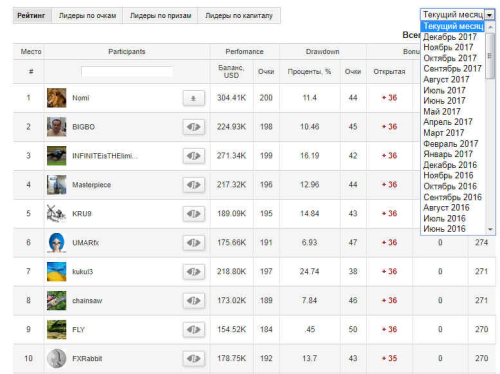The image size is (500, 374).
Task: Click the compare icon next to UMARfx
Action: (194, 243)
